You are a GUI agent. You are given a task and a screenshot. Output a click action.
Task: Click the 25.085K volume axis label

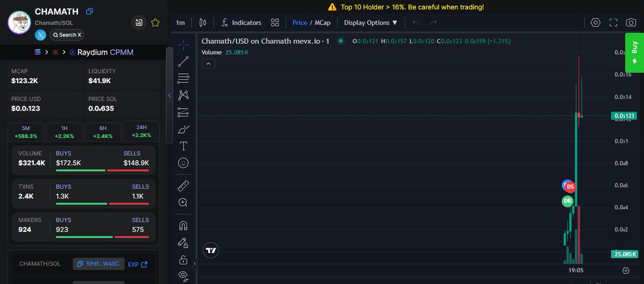tap(624, 254)
